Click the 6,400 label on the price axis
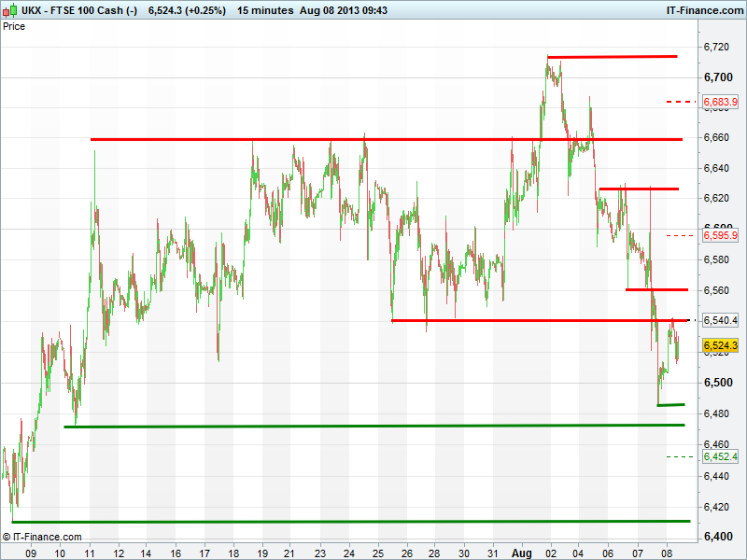The height and width of the screenshot is (560, 747). 716,538
